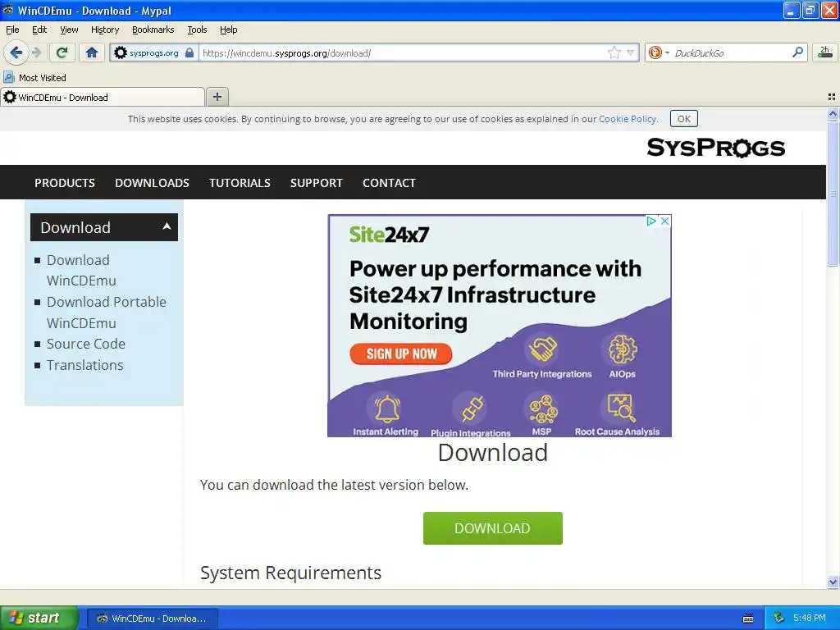Click the MSP people icon in ad

pos(542,409)
